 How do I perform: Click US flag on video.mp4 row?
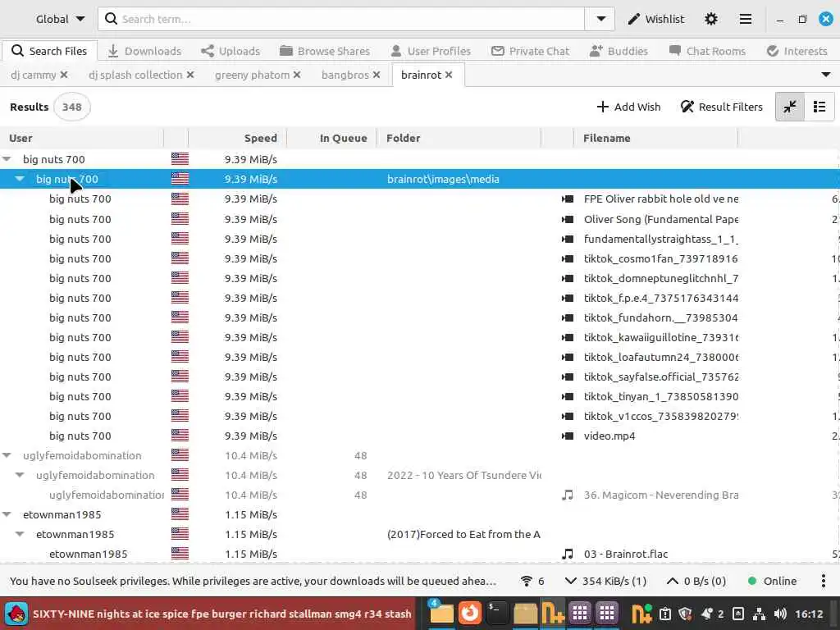coord(180,436)
